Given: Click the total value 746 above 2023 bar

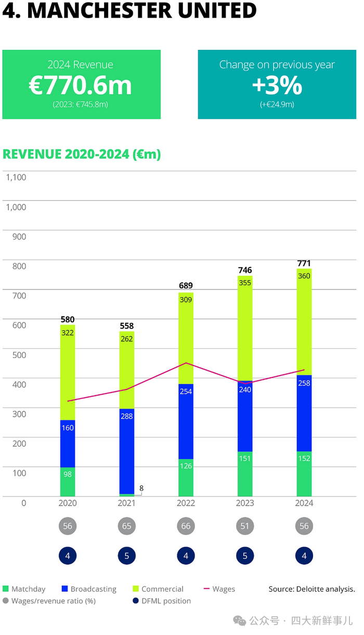Looking at the screenshot, I should (245, 270).
